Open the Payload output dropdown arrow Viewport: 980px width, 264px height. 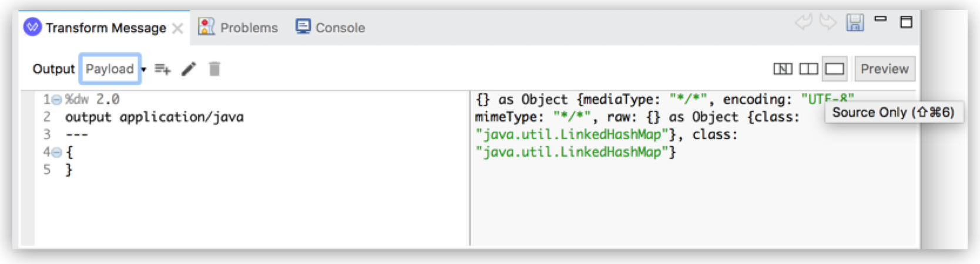pos(143,70)
